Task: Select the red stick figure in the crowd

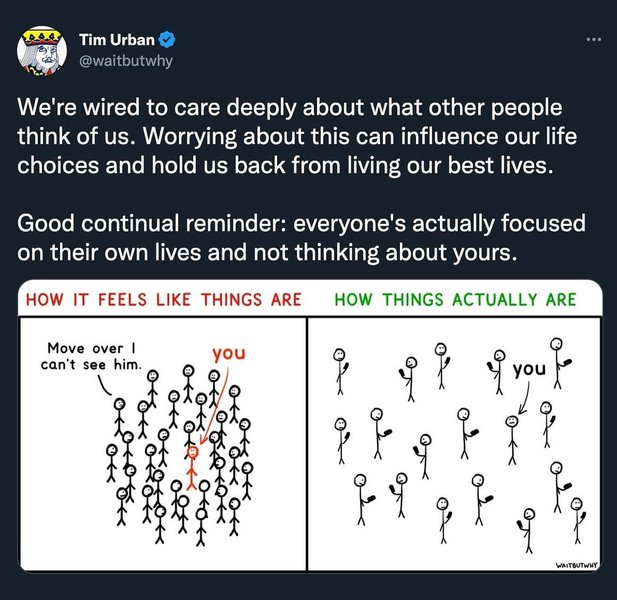Action: pyautogui.click(x=192, y=467)
